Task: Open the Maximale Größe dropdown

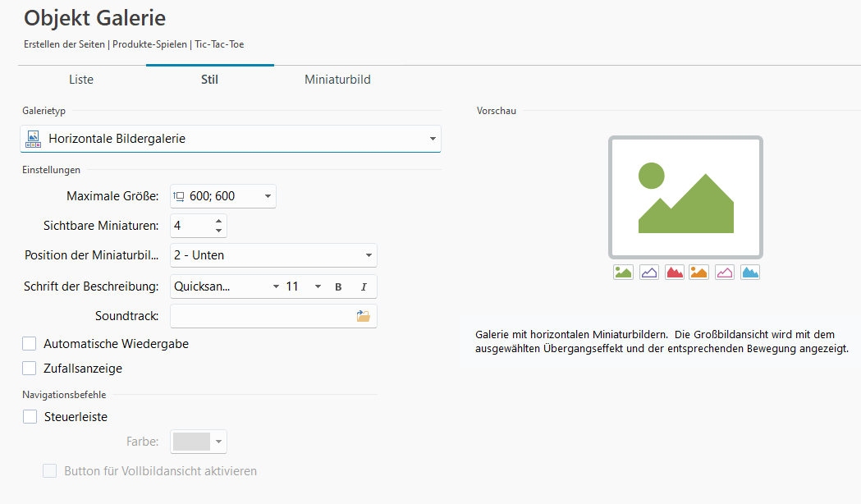Action: coord(223,196)
